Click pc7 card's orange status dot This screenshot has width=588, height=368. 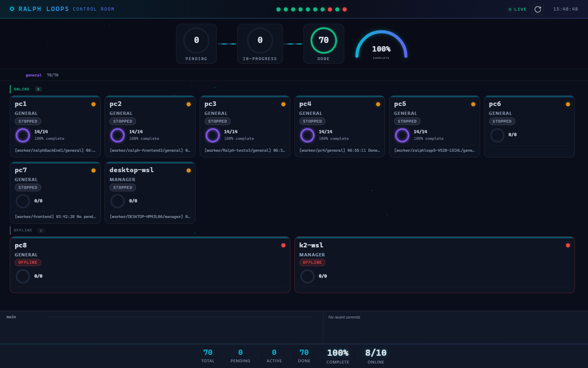[94, 171]
